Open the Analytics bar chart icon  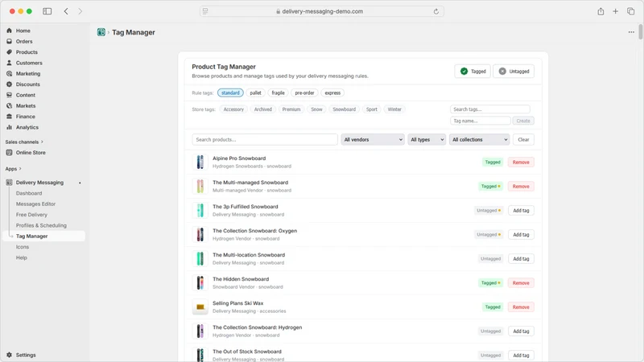[x=9, y=127]
